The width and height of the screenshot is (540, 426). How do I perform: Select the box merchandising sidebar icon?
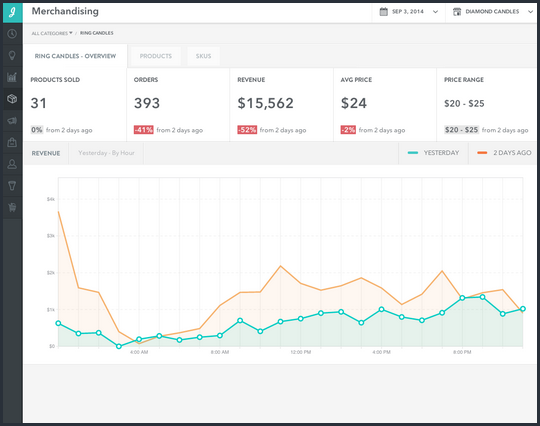point(12,98)
